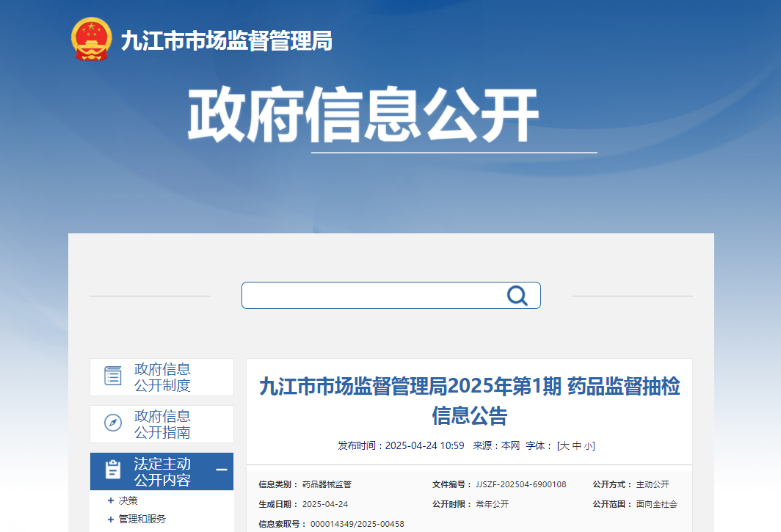Click the magnifying glass search icon
781x532 pixels.
pyautogui.click(x=517, y=296)
